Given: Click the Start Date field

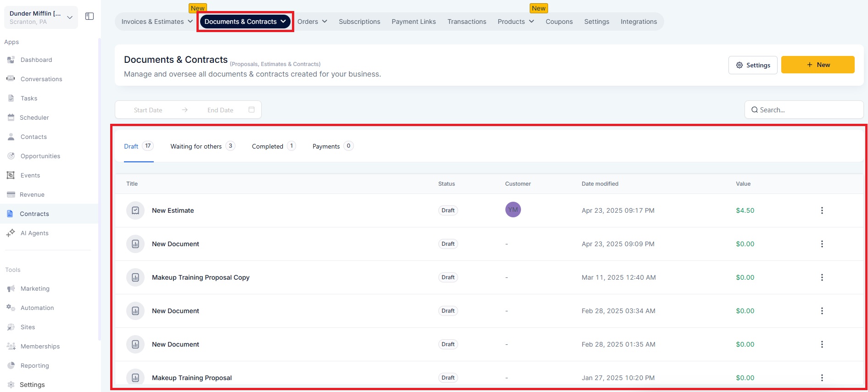Looking at the screenshot, I should click(148, 110).
